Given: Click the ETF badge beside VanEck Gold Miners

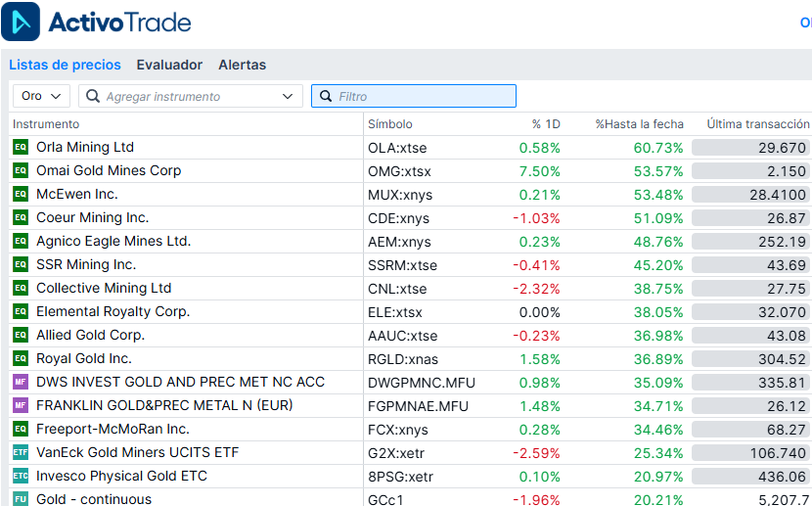Looking at the screenshot, I should coord(21,453).
